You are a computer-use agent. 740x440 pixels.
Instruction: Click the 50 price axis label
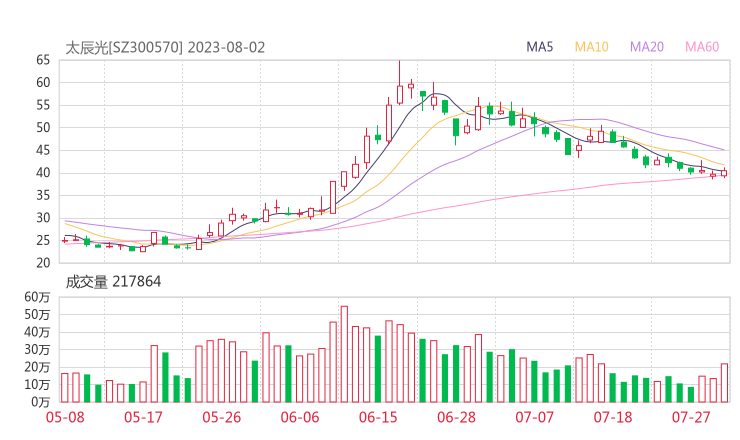coord(43,127)
